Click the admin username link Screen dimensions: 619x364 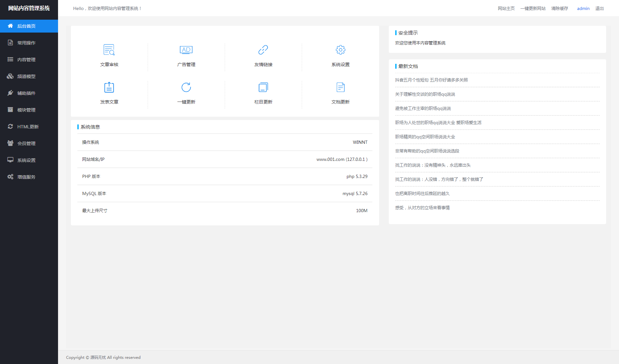[x=583, y=8]
